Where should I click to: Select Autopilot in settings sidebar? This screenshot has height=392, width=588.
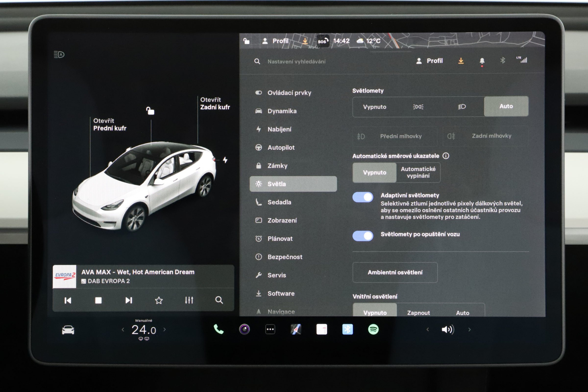[x=281, y=147]
